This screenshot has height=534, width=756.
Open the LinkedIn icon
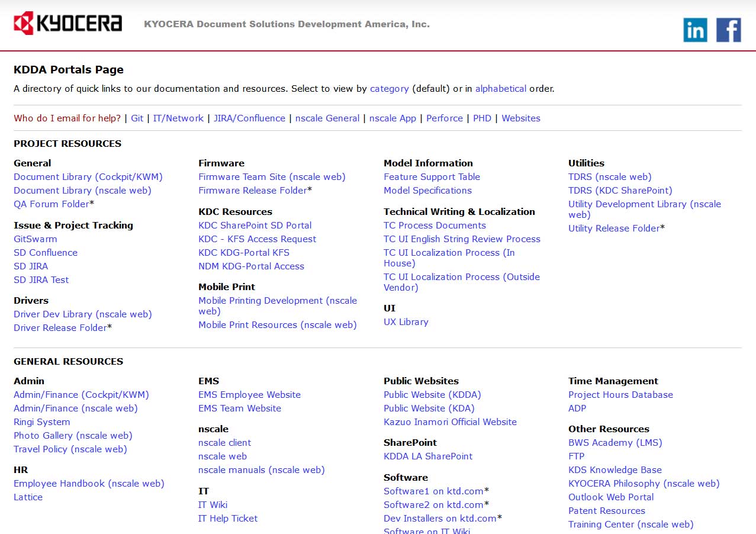click(x=694, y=30)
